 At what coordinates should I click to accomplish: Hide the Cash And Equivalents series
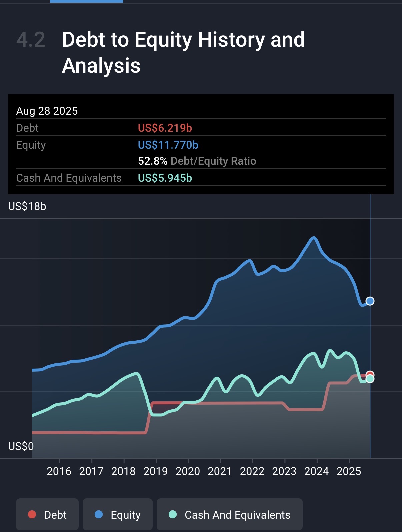(229, 515)
